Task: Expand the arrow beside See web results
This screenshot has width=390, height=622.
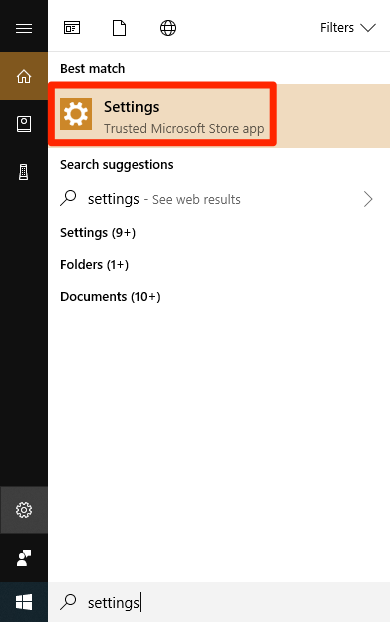Action: click(x=368, y=199)
